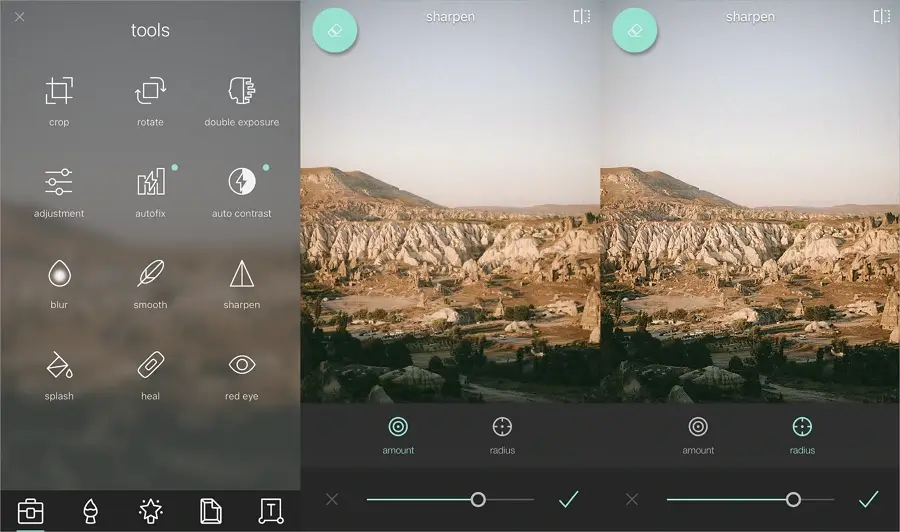900x532 pixels.
Task: Select the blur tool
Action: (x=59, y=284)
